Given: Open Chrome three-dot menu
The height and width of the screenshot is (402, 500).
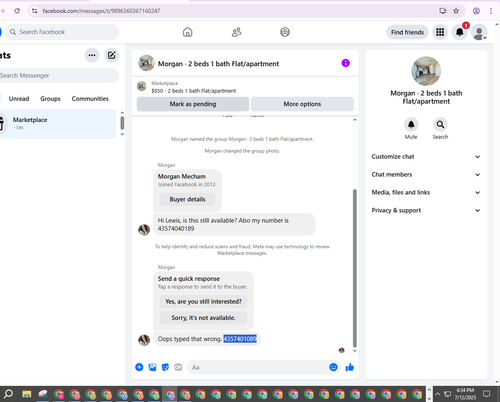Looking at the screenshot, I should [491, 11].
